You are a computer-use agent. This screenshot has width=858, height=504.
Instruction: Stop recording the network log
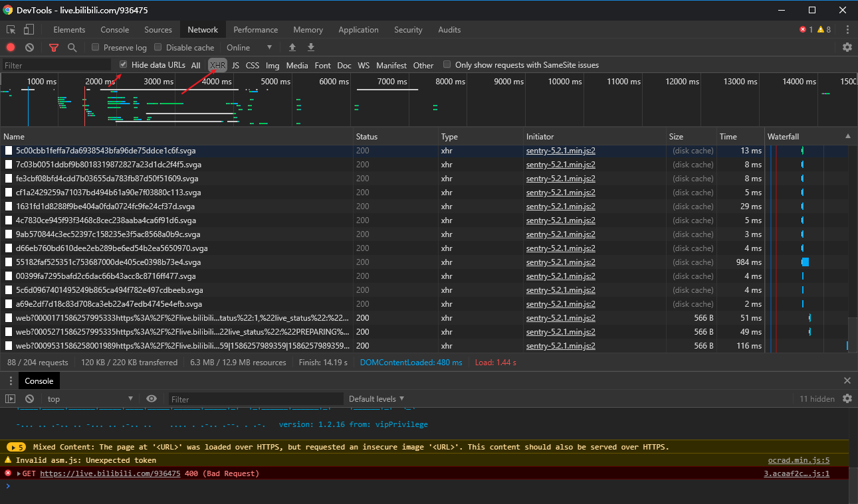pyautogui.click(x=11, y=48)
